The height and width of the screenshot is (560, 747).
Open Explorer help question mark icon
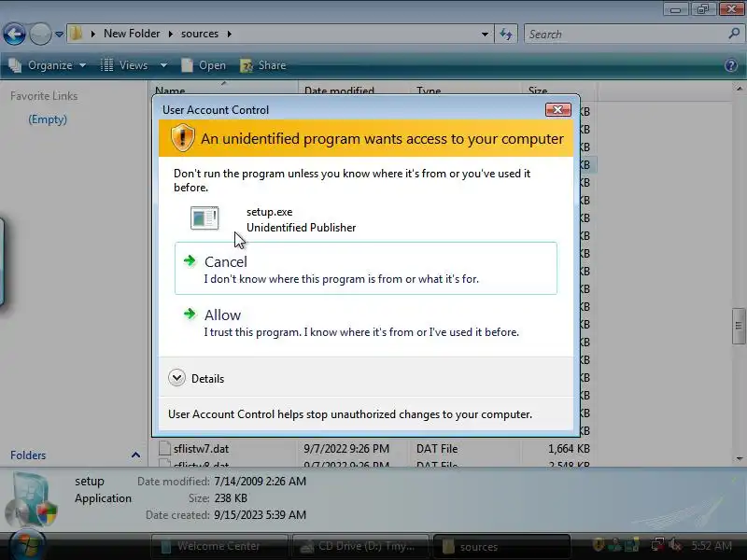pos(731,65)
